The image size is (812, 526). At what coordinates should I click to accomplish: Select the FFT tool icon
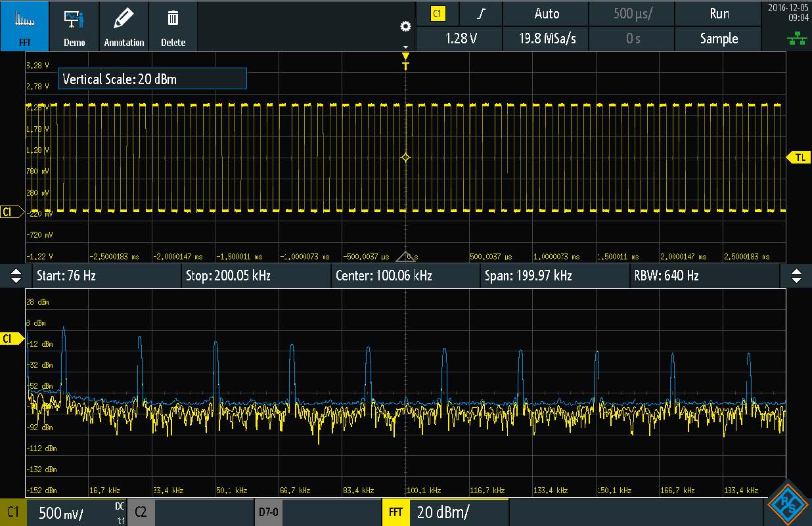[24, 26]
